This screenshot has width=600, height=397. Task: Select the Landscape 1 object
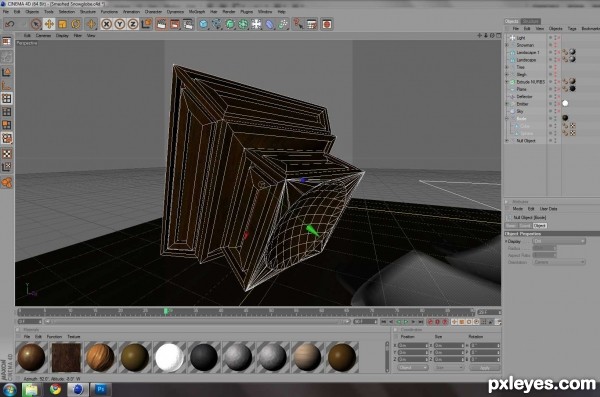(x=528, y=52)
